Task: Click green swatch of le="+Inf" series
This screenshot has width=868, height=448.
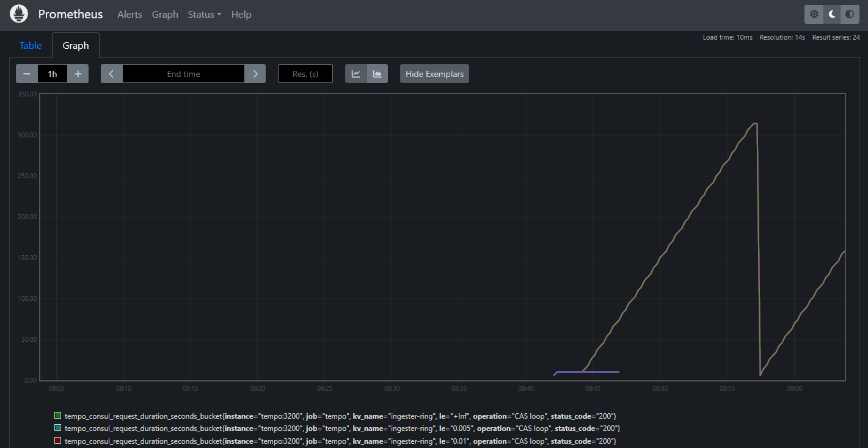Action: (x=58, y=416)
